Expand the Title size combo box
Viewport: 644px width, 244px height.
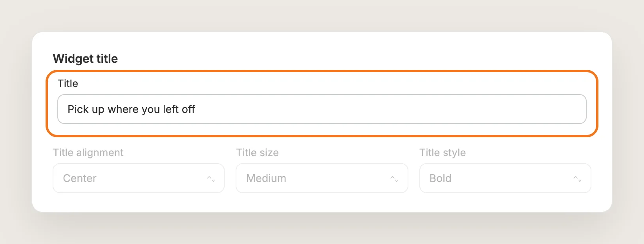[x=322, y=178]
